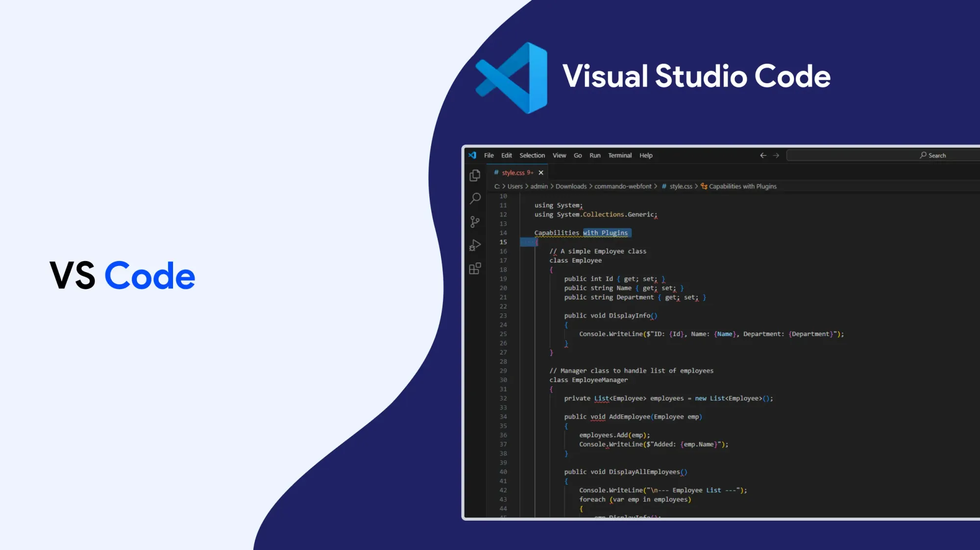Click '// A simple Employee class' comment

tap(598, 251)
